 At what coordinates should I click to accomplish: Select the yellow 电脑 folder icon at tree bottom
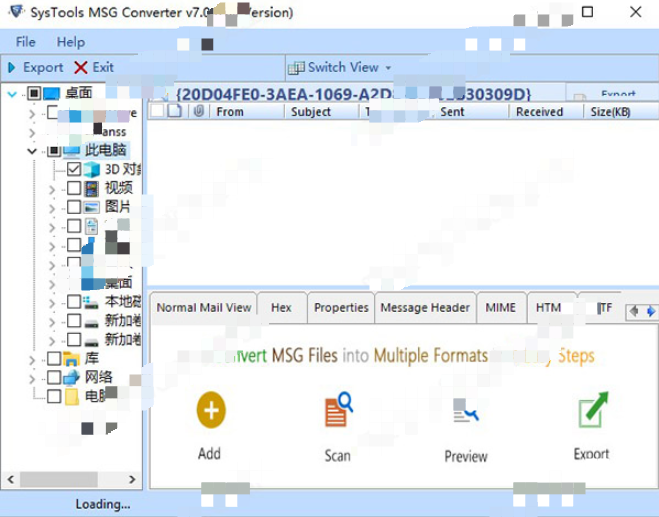click(x=72, y=396)
